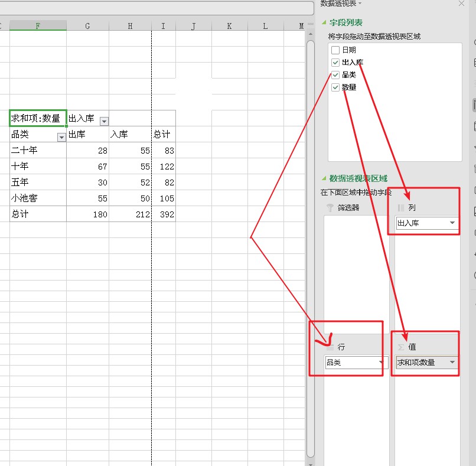Collapse the 字段列表 section
476x466 pixels.
[324, 22]
